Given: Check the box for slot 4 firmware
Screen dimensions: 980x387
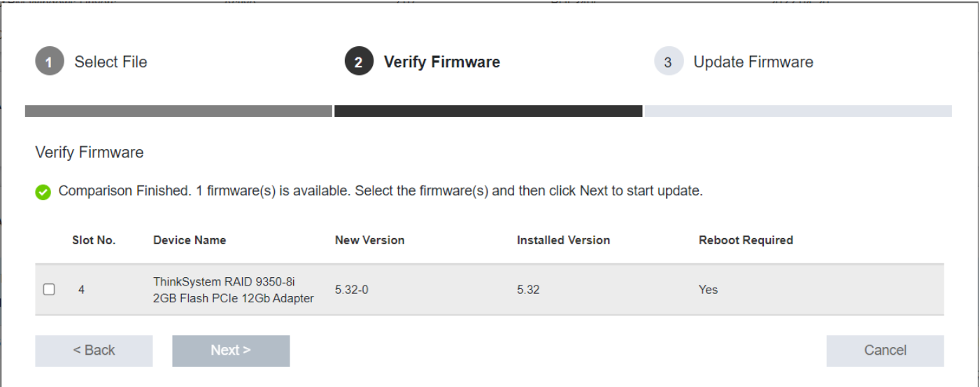Looking at the screenshot, I should (x=49, y=289).
